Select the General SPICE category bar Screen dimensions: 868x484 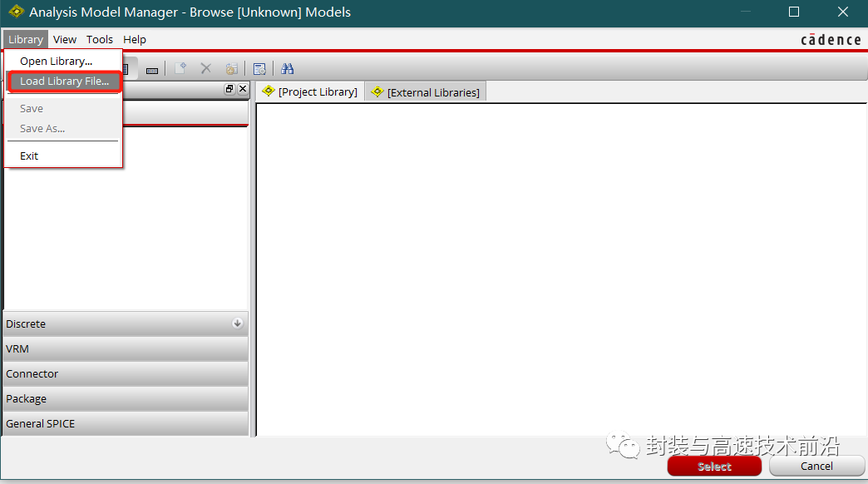click(x=126, y=423)
